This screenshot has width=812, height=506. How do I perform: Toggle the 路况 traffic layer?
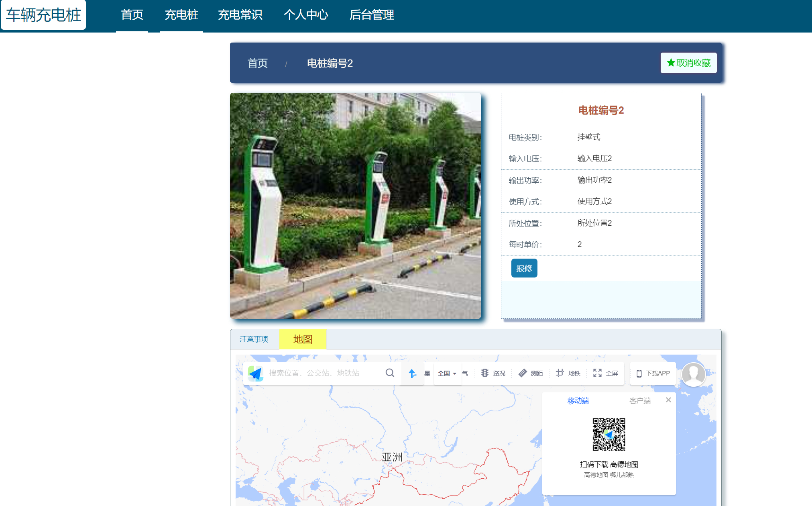(493, 373)
